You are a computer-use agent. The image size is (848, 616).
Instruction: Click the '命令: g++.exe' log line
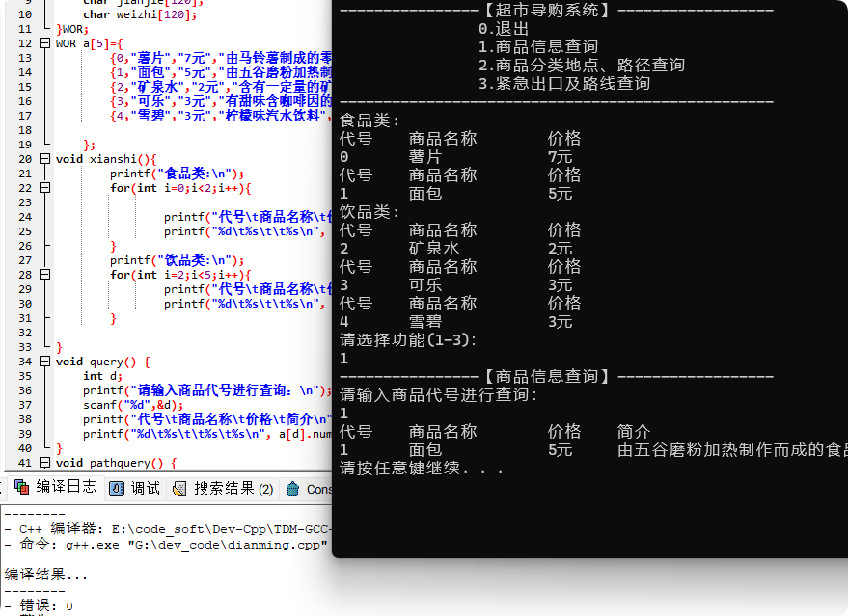167,544
